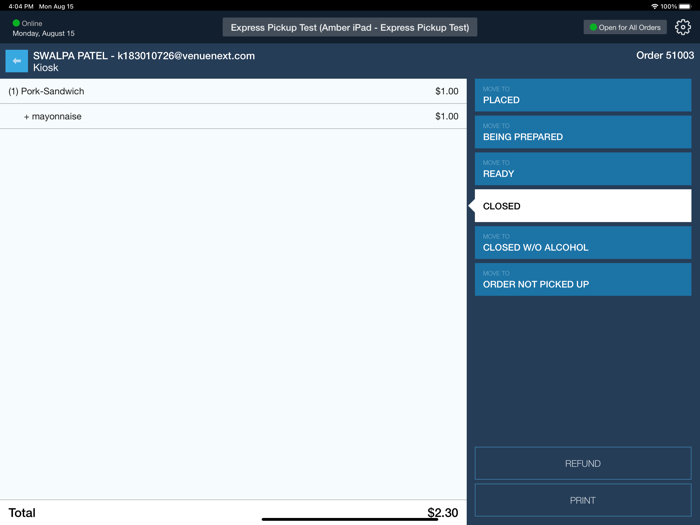Go back using the arrow button
Viewport: 700px width, 525px height.
coord(17,61)
